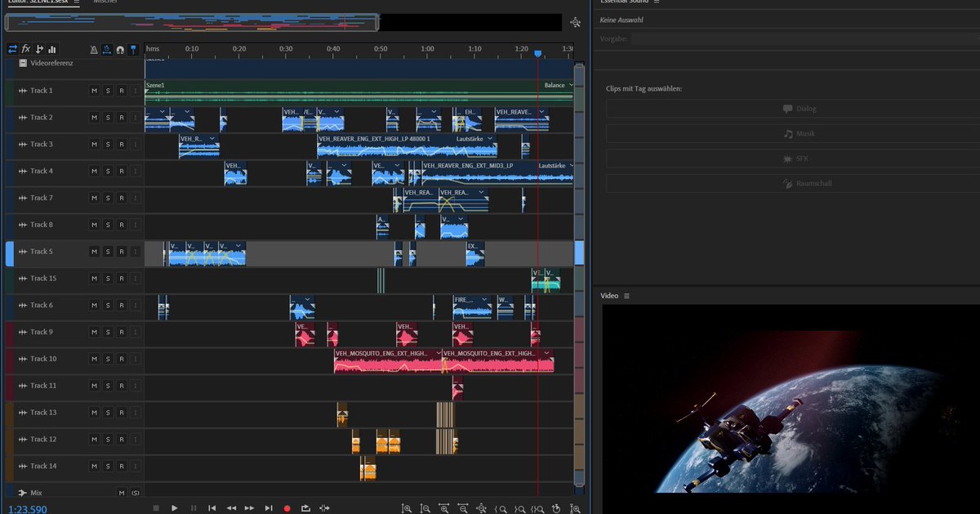Screen dimensions: 980x514
Task: Enable the metronome in the toolbar
Action: [94, 49]
